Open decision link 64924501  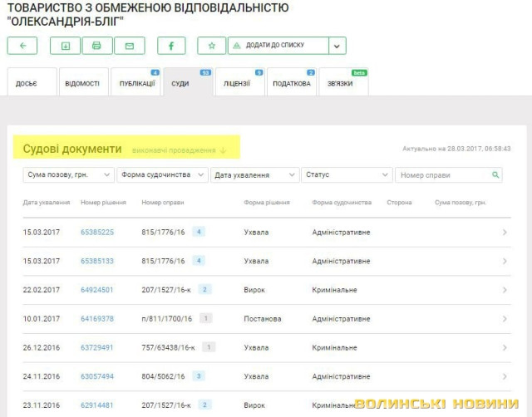point(97,290)
